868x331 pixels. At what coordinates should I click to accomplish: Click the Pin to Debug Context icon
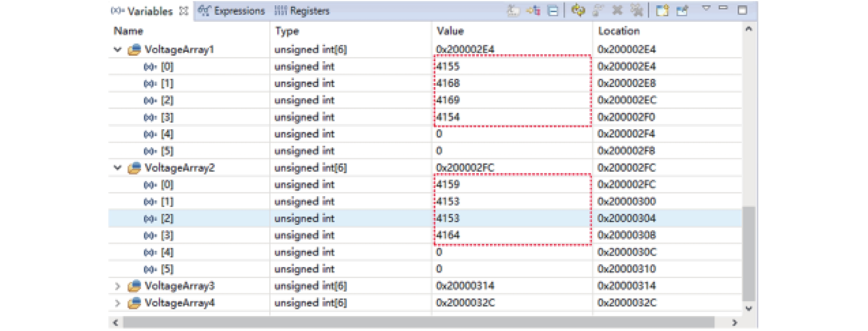[x=682, y=11]
